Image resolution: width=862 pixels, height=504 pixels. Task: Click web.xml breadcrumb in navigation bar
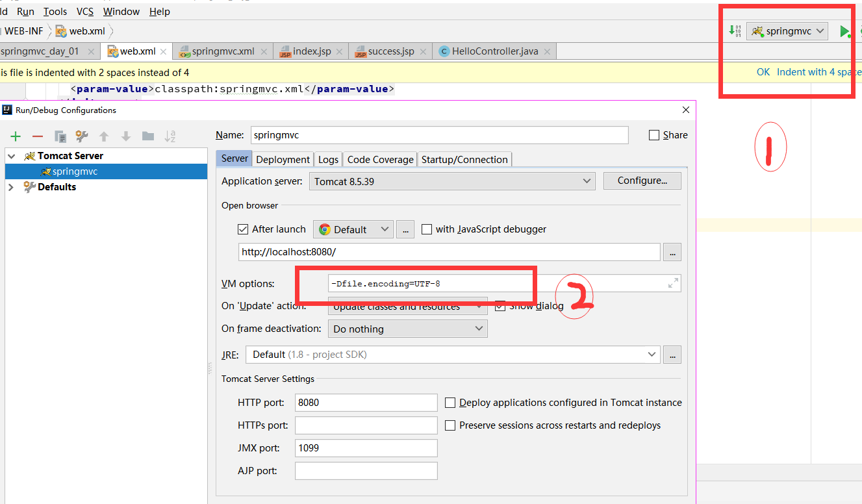click(81, 31)
